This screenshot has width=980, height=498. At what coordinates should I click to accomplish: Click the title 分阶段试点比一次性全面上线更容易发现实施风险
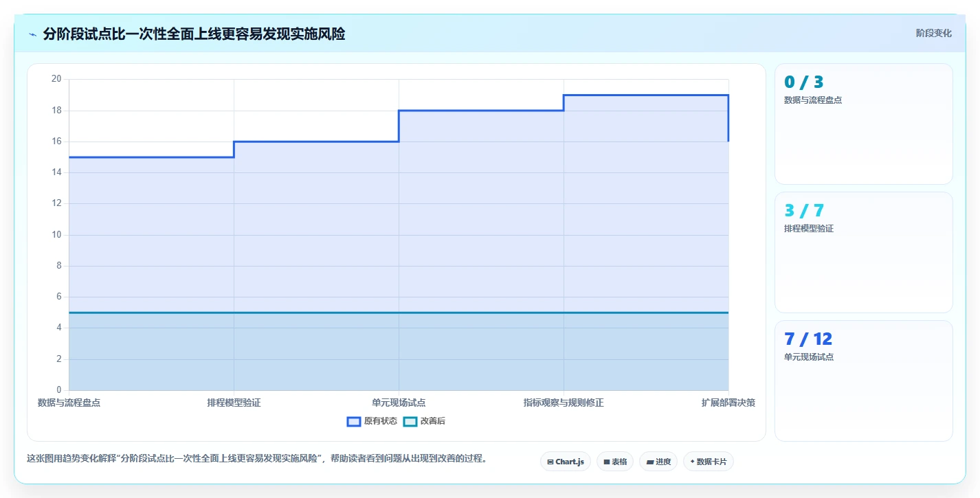pyautogui.click(x=194, y=34)
